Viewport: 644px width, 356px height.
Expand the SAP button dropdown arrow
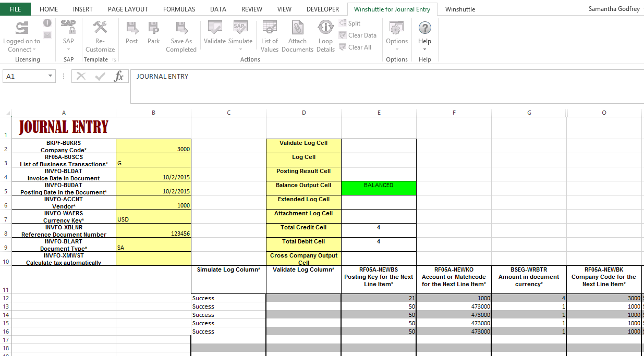pos(68,50)
